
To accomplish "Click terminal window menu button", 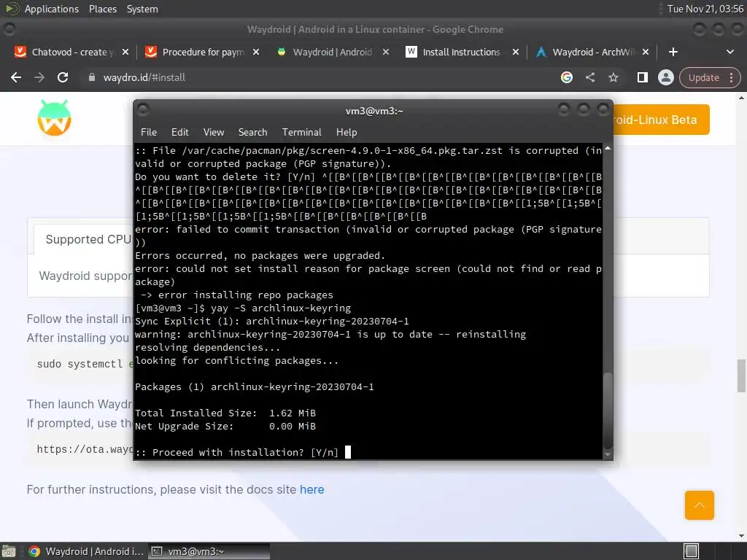I will coord(143,110).
